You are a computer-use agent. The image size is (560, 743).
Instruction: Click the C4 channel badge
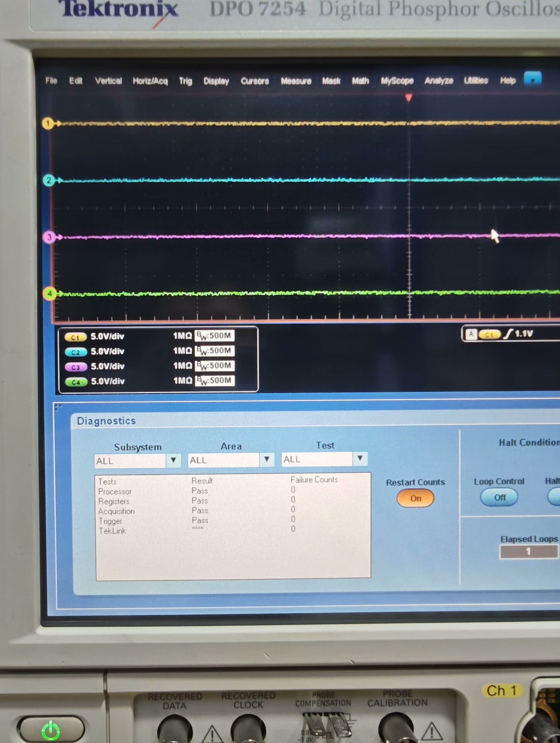click(x=76, y=382)
